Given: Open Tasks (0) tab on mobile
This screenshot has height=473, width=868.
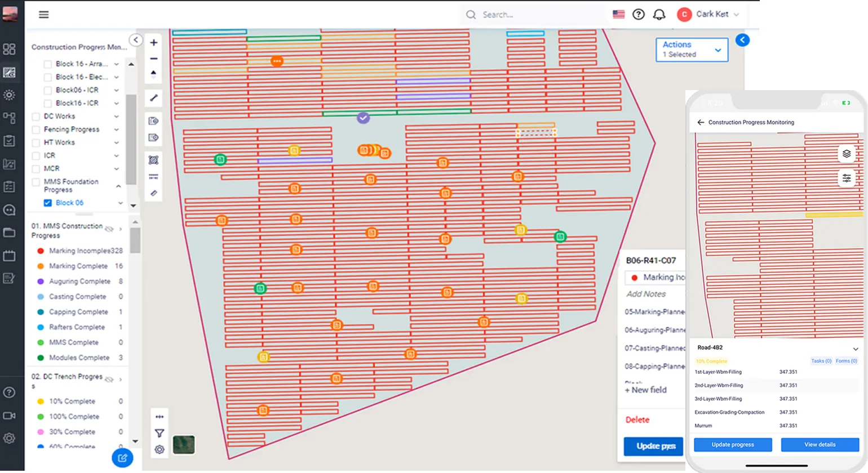Looking at the screenshot, I should (821, 361).
